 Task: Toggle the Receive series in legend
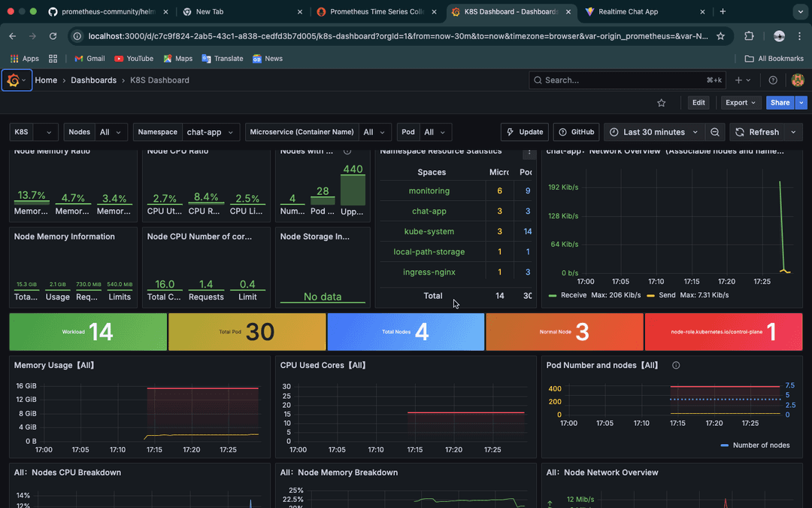574,295
